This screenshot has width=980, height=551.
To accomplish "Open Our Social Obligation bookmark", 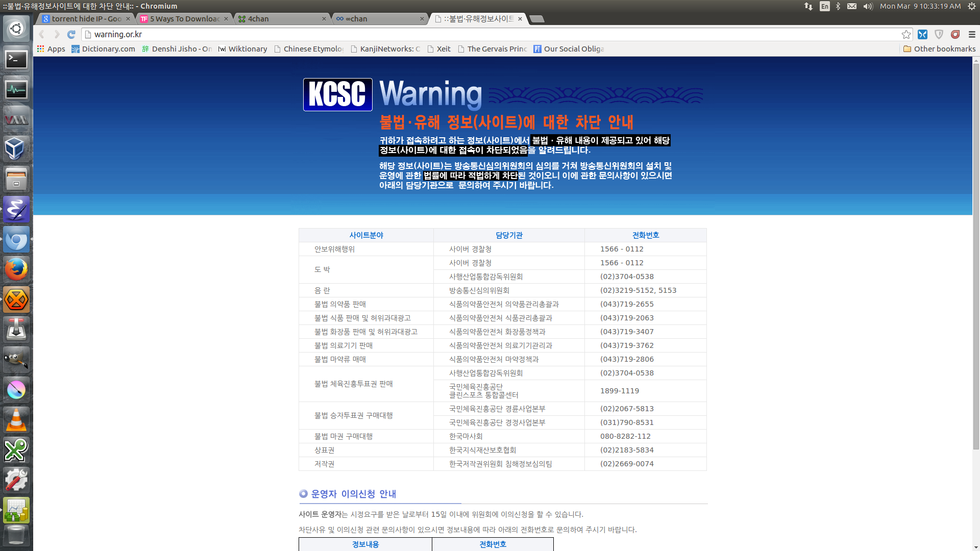I will coord(569,49).
